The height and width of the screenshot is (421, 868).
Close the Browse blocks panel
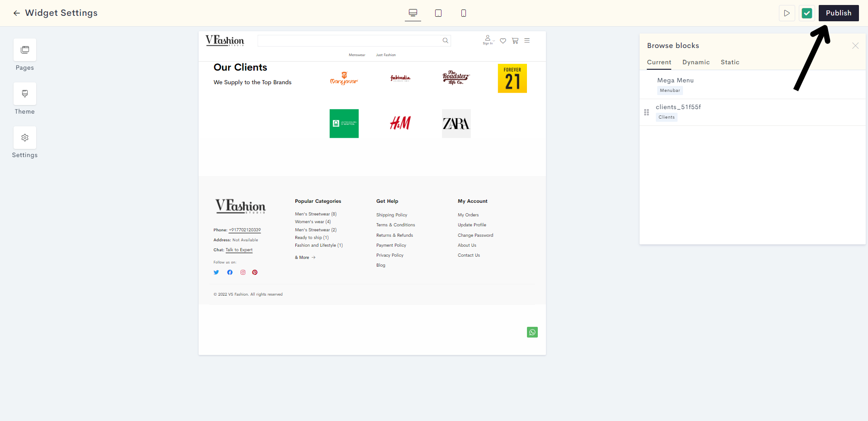pos(855,46)
